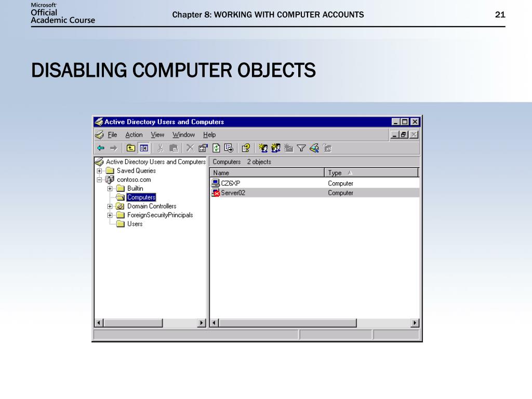
Task: Click the Create new organizational unit icon
Action: coord(288,148)
